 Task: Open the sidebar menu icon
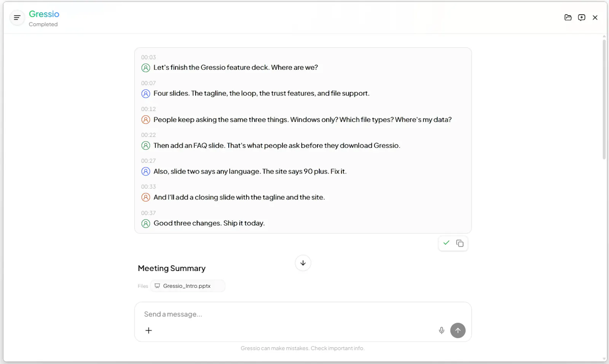pyautogui.click(x=17, y=17)
